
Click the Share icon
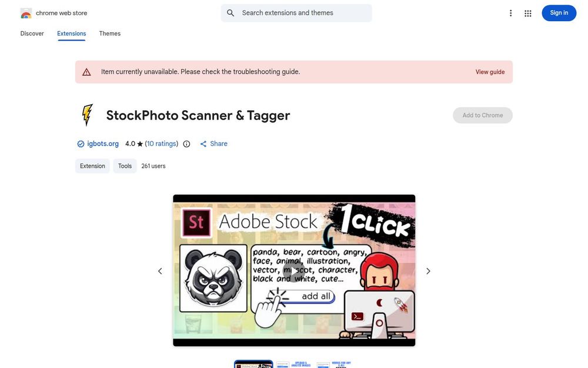click(203, 144)
